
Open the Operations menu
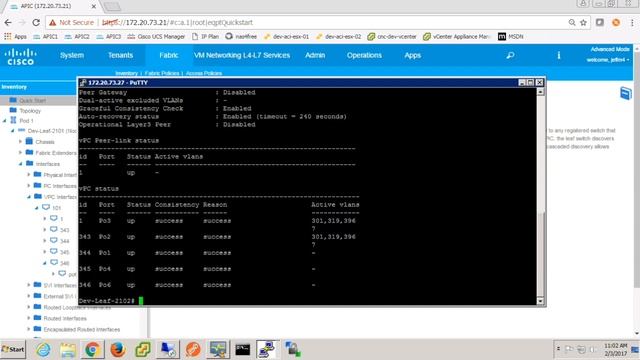tap(364, 55)
